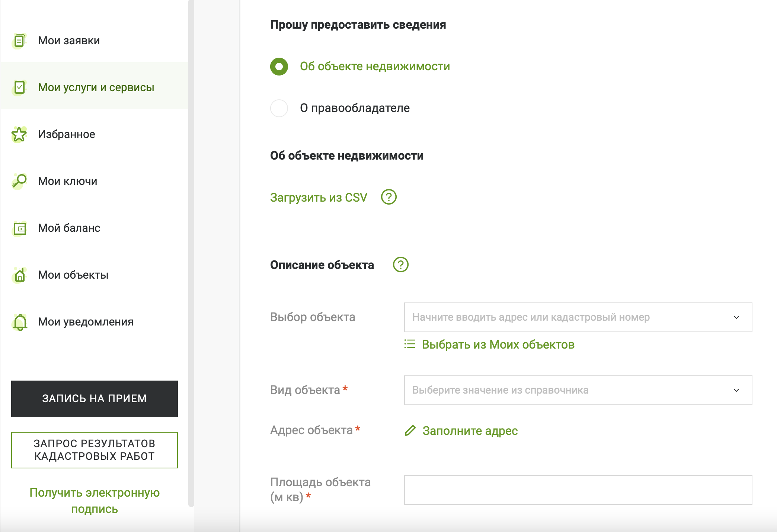Click Выбрать из Моих объектов link

498,344
